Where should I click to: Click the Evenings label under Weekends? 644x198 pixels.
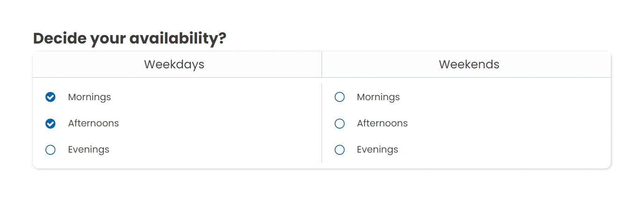[377, 150]
